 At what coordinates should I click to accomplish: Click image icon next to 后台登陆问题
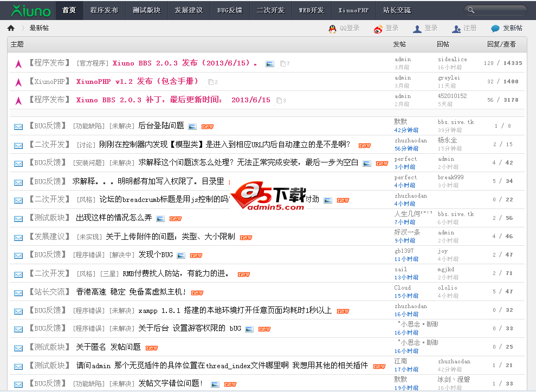[x=192, y=127]
